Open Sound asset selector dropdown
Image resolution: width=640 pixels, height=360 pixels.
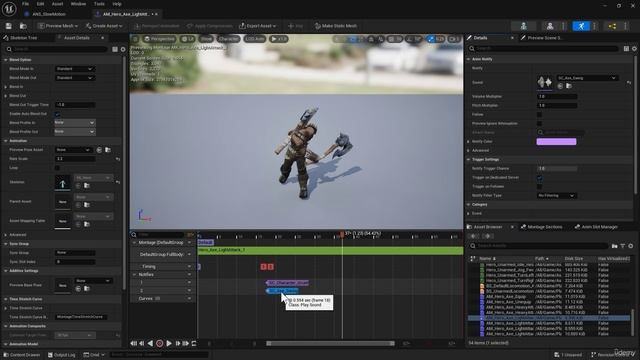pos(587,78)
